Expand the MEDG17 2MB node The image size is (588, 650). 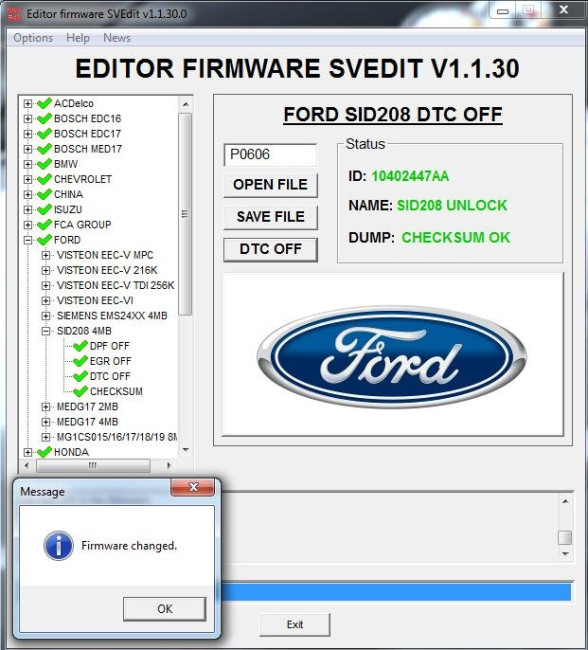click(x=46, y=407)
